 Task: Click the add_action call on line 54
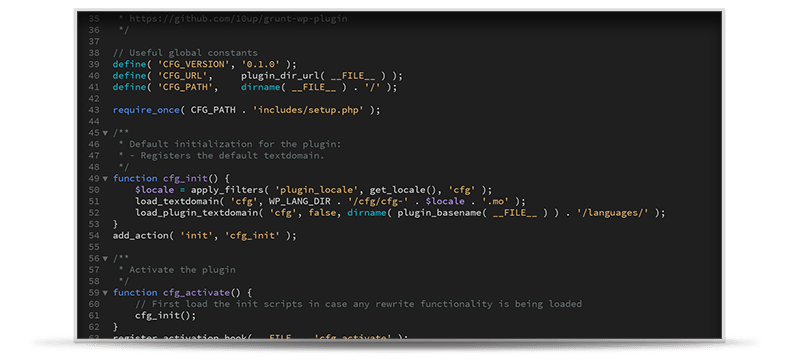140,236
